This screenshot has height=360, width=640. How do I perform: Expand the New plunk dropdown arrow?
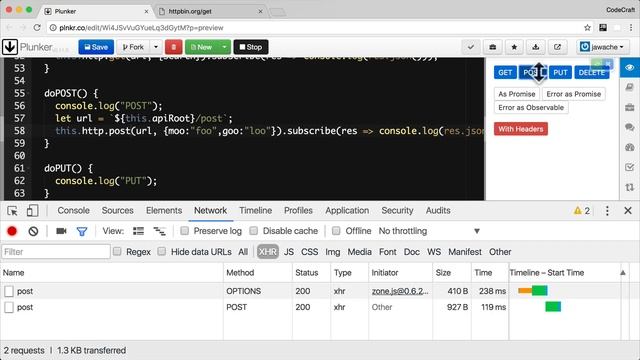point(224,47)
